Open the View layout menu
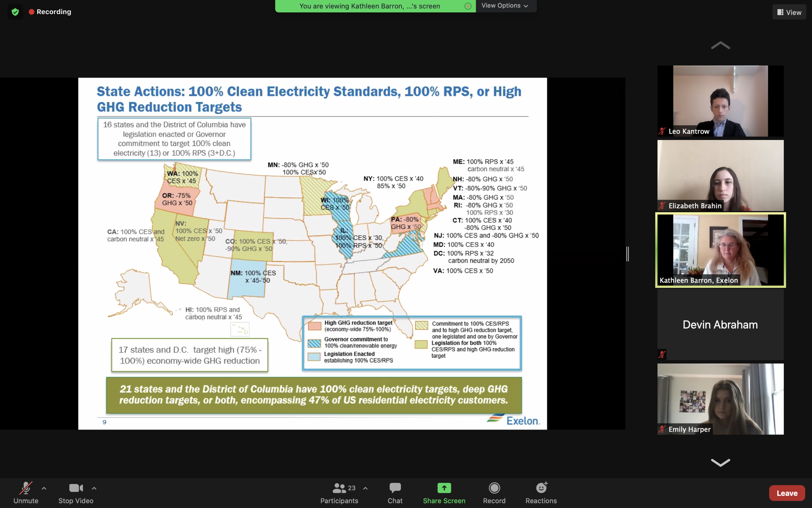 789,12
